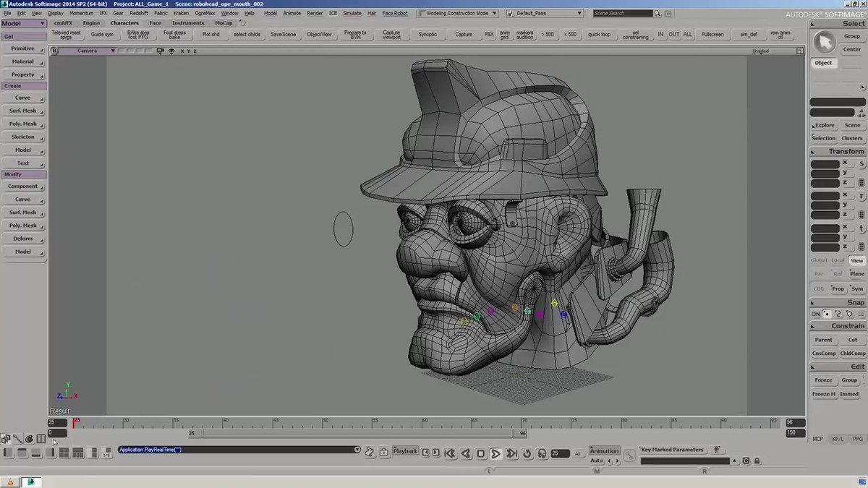
Task: Select the object selection arrow tool
Action: pyautogui.click(x=824, y=43)
